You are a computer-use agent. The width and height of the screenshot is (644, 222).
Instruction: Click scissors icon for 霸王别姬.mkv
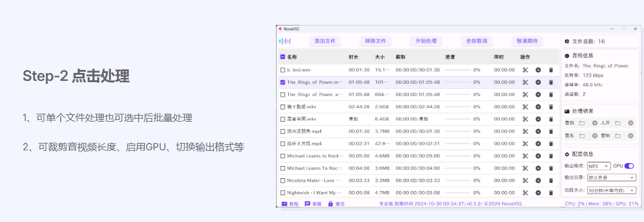point(525,106)
